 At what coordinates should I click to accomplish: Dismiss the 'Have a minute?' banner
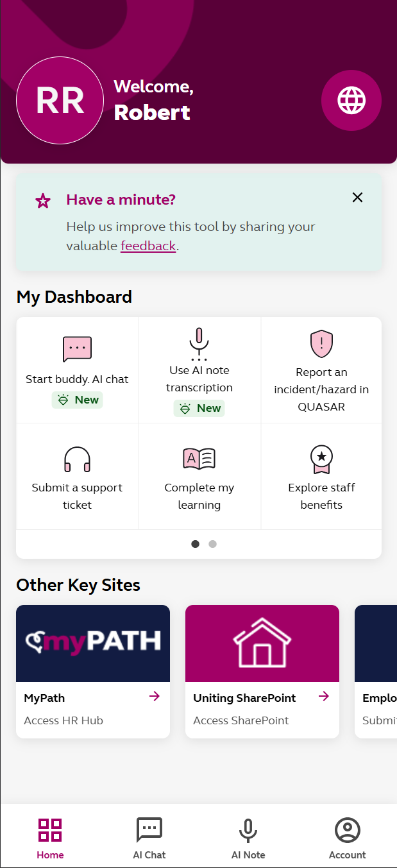pos(357,198)
